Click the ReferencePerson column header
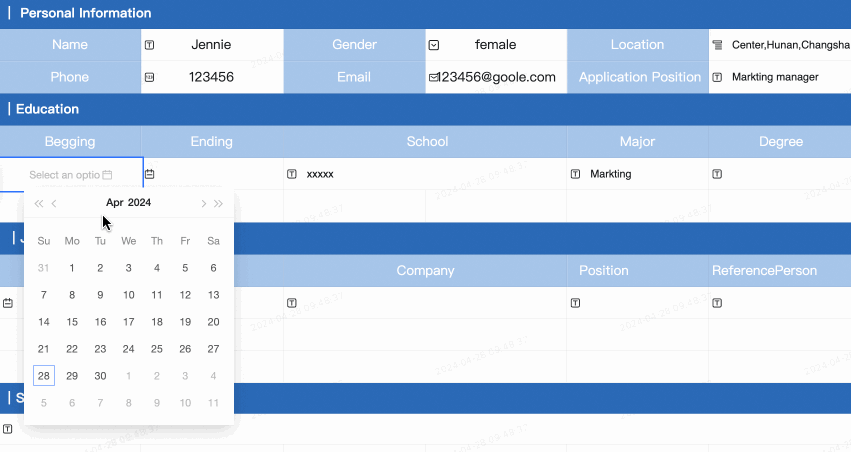Image resolution: width=851 pixels, height=452 pixels. pyautogui.click(x=764, y=270)
